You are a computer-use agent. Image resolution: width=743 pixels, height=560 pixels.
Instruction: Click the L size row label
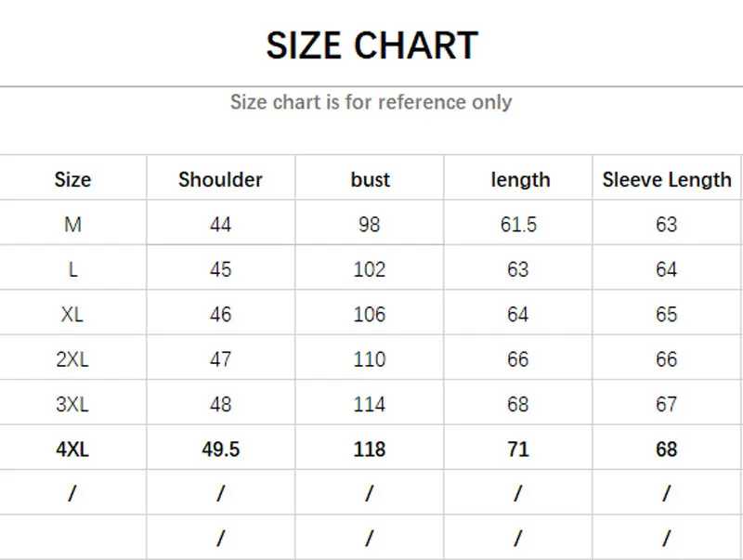click(72, 269)
